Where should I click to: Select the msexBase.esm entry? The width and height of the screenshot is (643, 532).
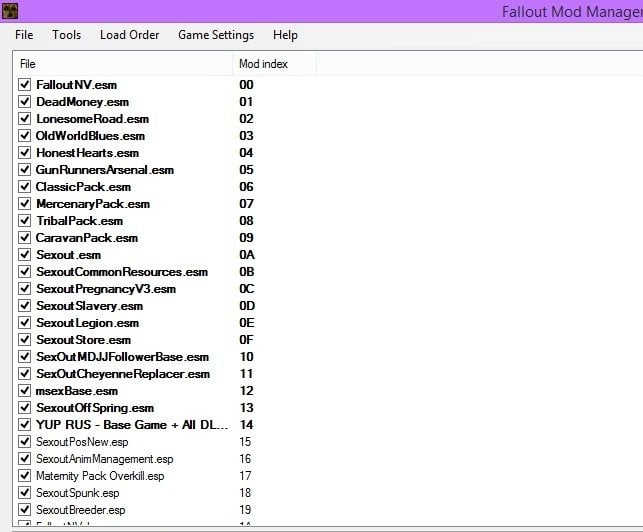point(77,391)
